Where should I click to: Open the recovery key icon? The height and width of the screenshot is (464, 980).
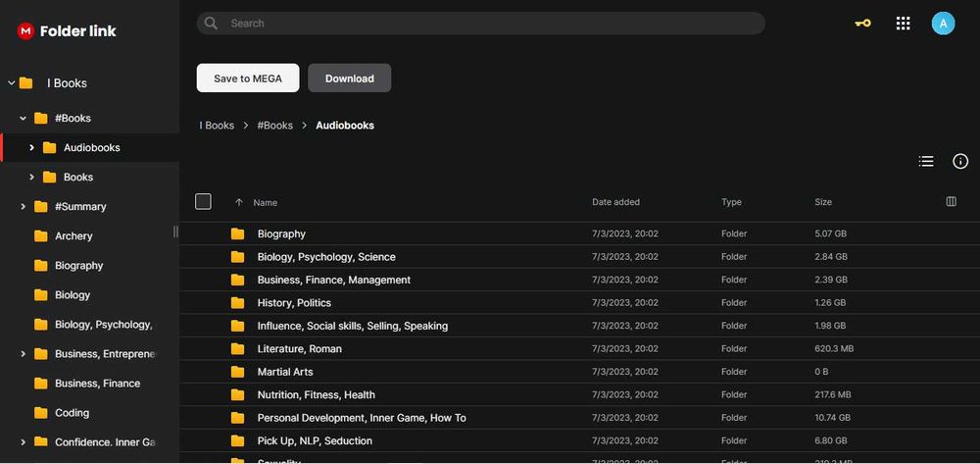click(x=862, y=24)
